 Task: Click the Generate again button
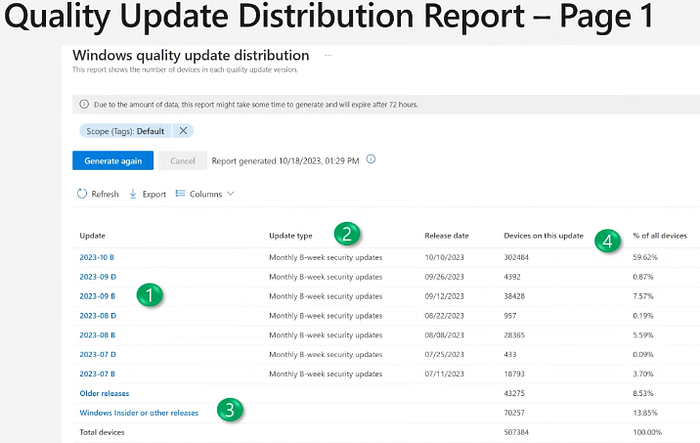tap(113, 160)
